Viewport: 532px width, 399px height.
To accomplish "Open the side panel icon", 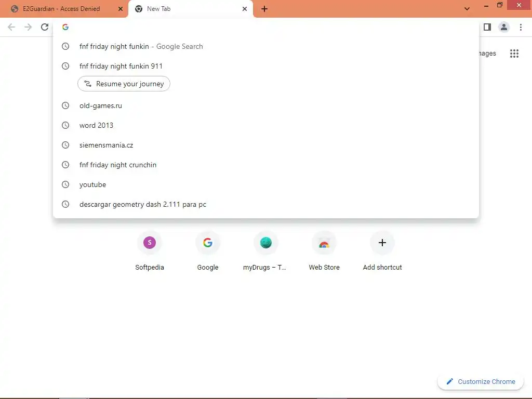I will [487, 27].
